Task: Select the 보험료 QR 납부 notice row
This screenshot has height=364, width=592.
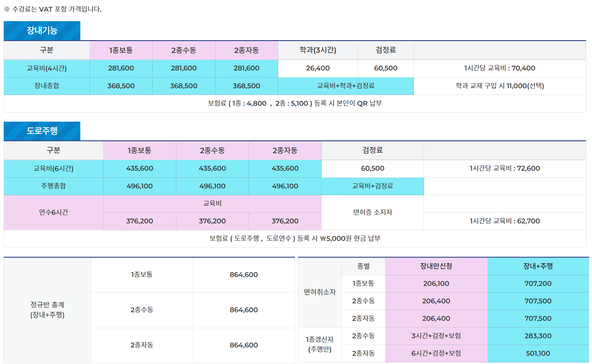Action: pos(294,104)
